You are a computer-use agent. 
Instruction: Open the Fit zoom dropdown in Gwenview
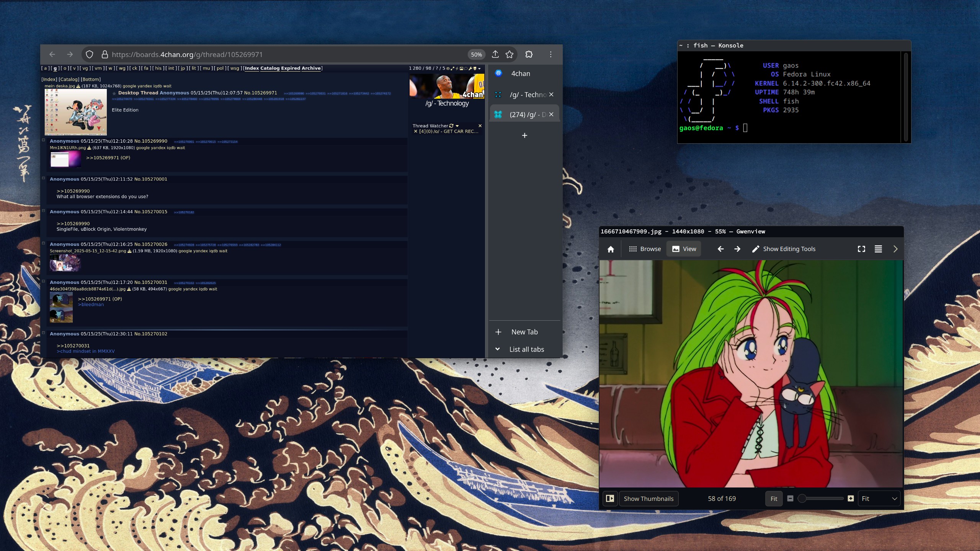[x=879, y=499]
